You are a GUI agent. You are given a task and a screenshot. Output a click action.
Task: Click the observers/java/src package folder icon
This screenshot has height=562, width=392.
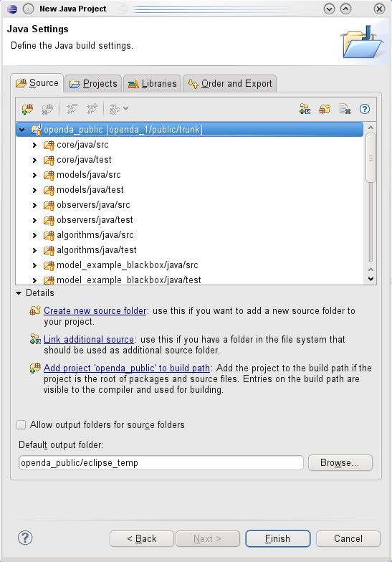(x=49, y=205)
